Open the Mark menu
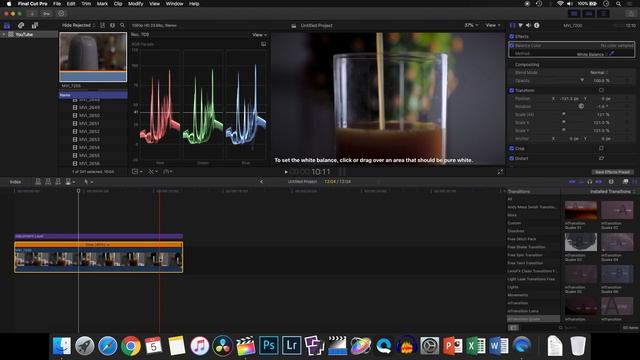The height and width of the screenshot is (360, 640). (x=102, y=4)
